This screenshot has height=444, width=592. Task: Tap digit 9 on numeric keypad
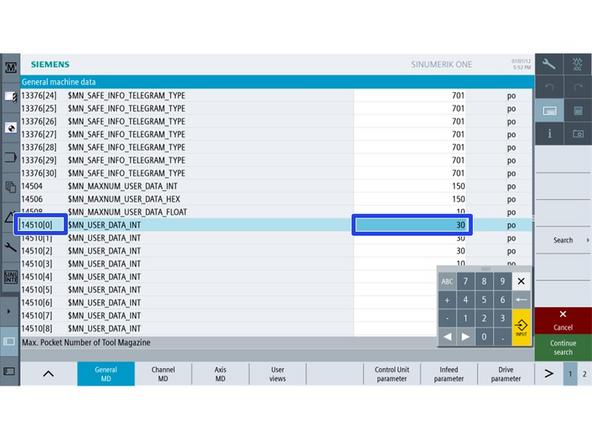(503, 281)
